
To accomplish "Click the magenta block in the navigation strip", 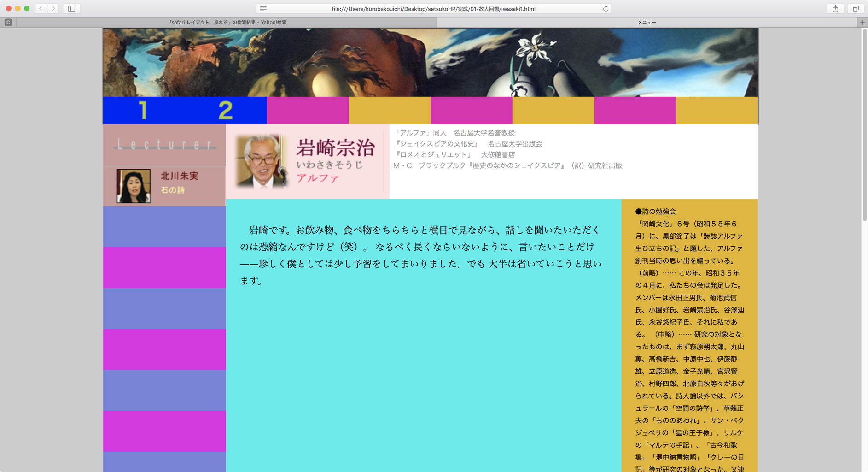I will point(308,110).
